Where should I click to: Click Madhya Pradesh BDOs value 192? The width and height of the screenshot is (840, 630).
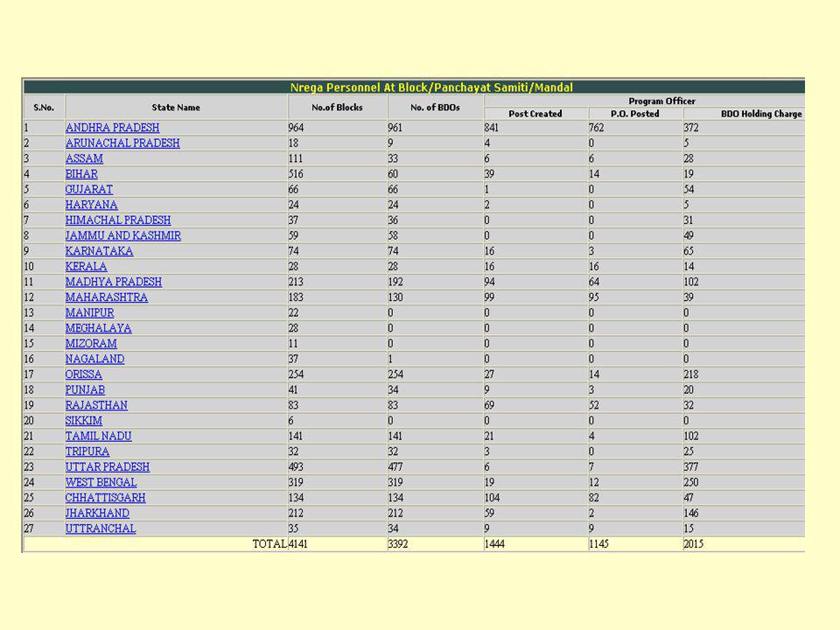click(x=395, y=283)
